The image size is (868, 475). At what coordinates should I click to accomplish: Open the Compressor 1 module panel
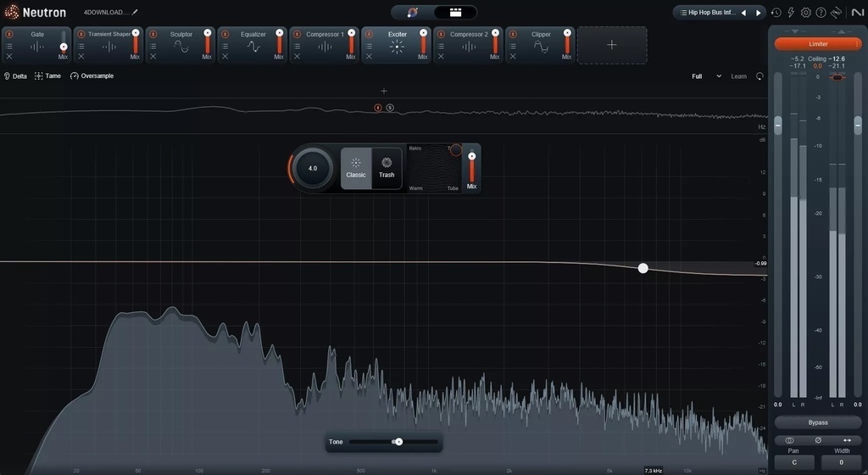pos(325,45)
